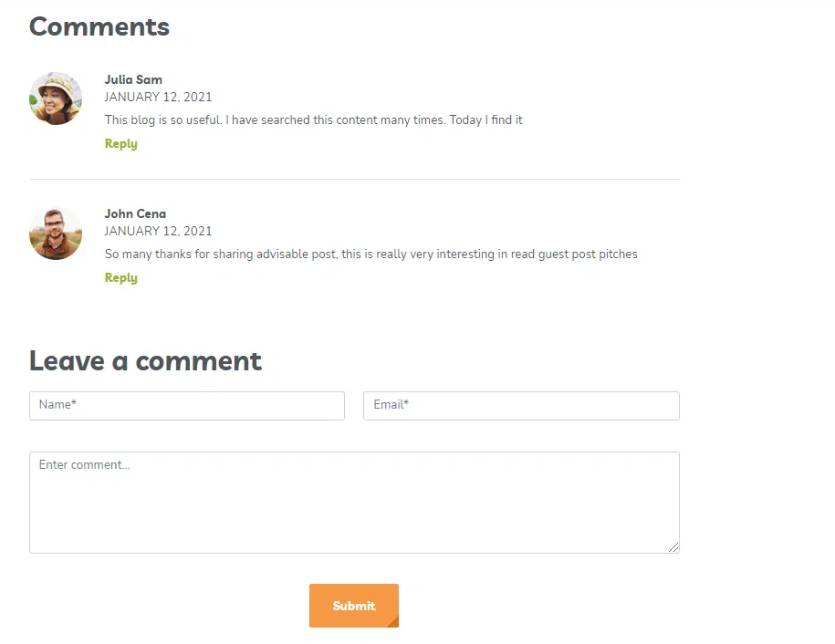The width and height of the screenshot is (835, 644).
Task: Click the date under John Cena's name
Action: (x=158, y=231)
